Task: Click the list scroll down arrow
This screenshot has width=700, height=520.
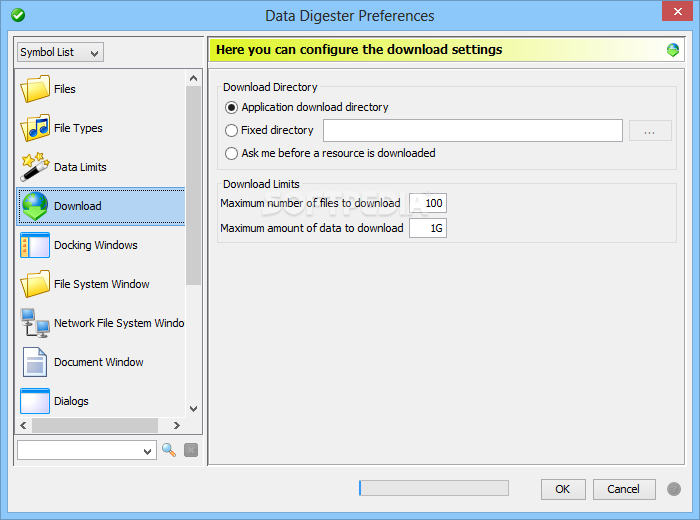Action: tap(193, 408)
